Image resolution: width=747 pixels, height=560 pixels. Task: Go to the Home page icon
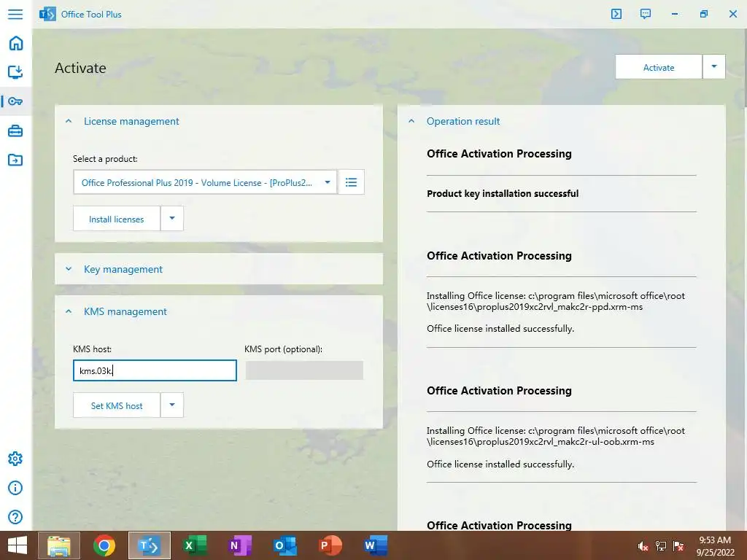[16, 43]
